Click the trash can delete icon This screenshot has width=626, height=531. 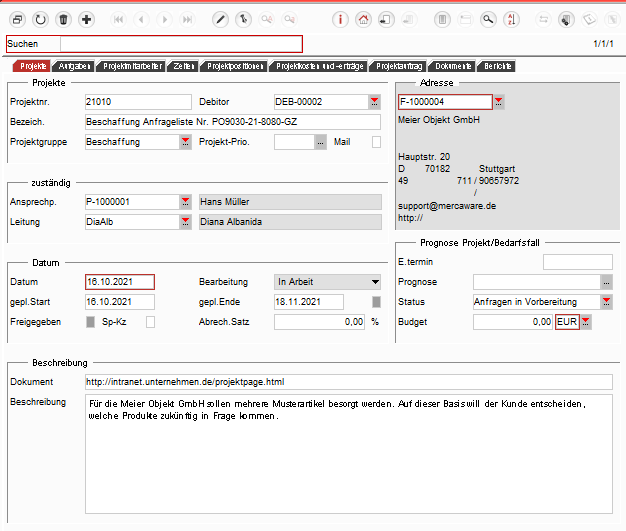(63, 19)
